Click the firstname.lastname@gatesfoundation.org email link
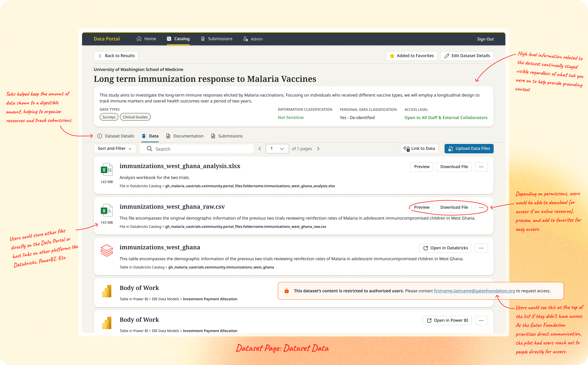 [474, 291]
